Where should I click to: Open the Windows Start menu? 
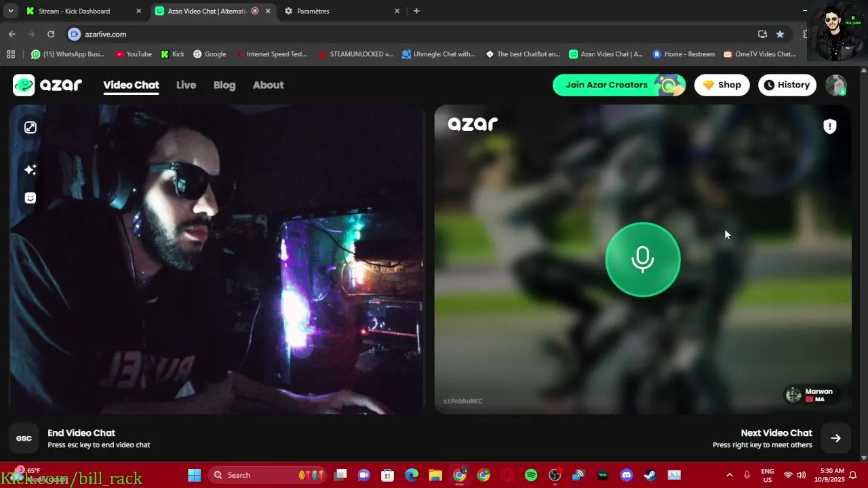pyautogui.click(x=194, y=475)
